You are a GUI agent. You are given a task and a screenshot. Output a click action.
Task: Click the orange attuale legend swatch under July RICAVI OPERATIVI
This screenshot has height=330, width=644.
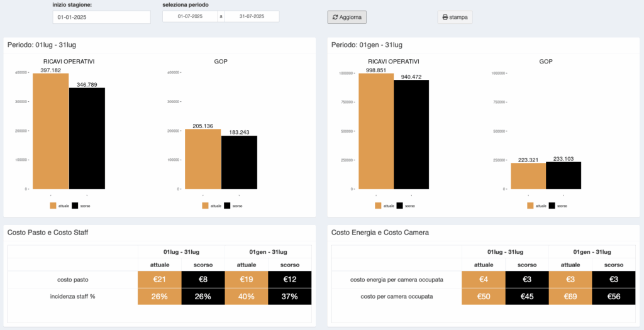53,206
